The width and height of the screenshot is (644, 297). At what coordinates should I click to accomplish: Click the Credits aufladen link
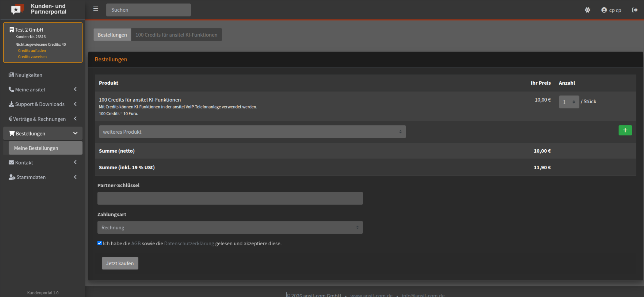(x=32, y=51)
